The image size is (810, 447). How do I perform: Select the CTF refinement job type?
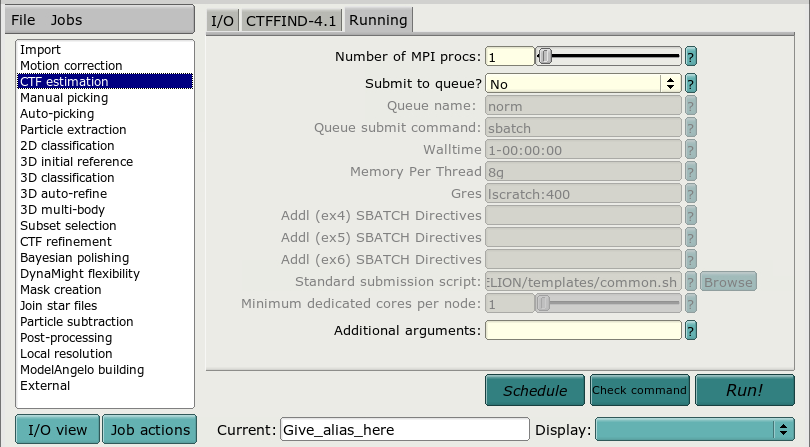105,242
